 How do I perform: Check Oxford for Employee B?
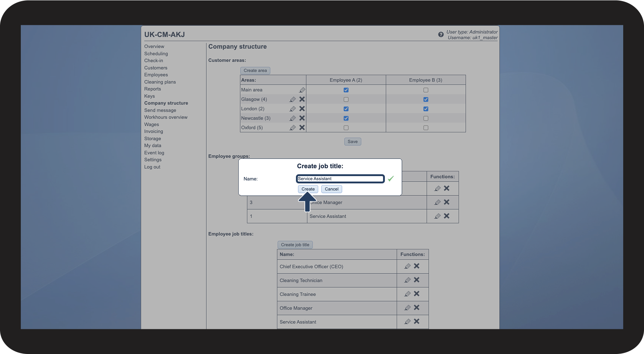point(426,128)
